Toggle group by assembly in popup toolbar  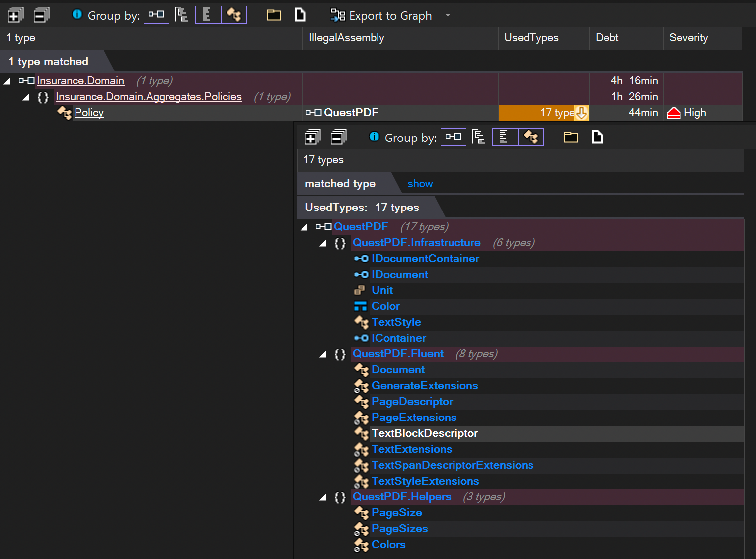point(454,137)
